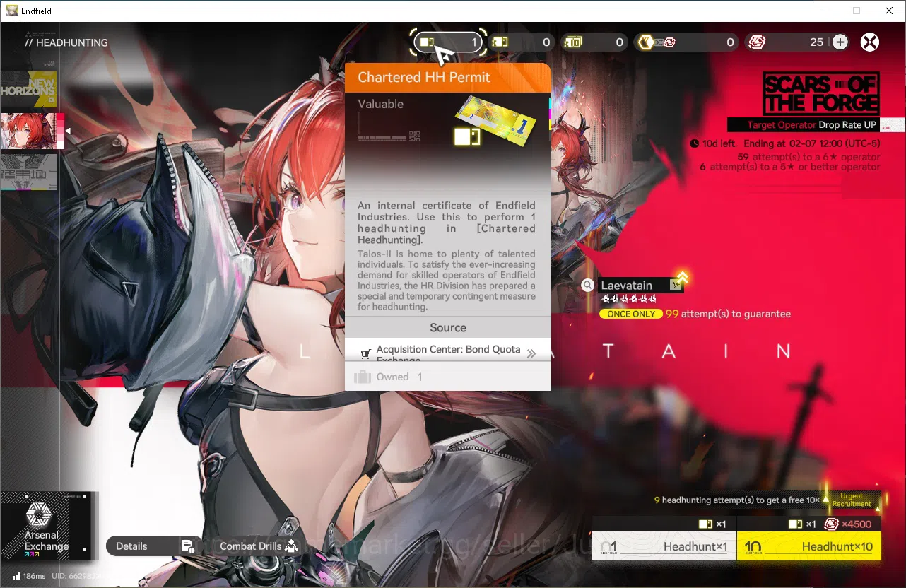Click the Urgent Recruitment label
Screen dimensions: 906x588
click(852, 500)
